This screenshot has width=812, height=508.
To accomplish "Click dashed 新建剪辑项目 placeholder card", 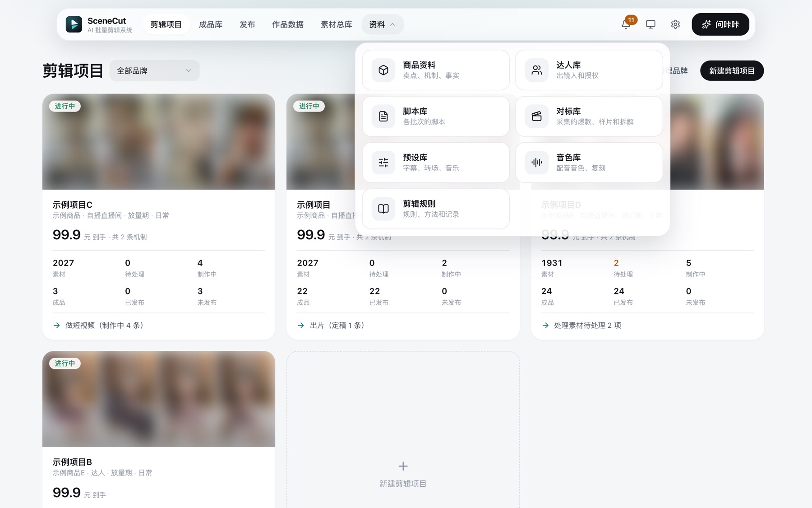I will 403,430.
